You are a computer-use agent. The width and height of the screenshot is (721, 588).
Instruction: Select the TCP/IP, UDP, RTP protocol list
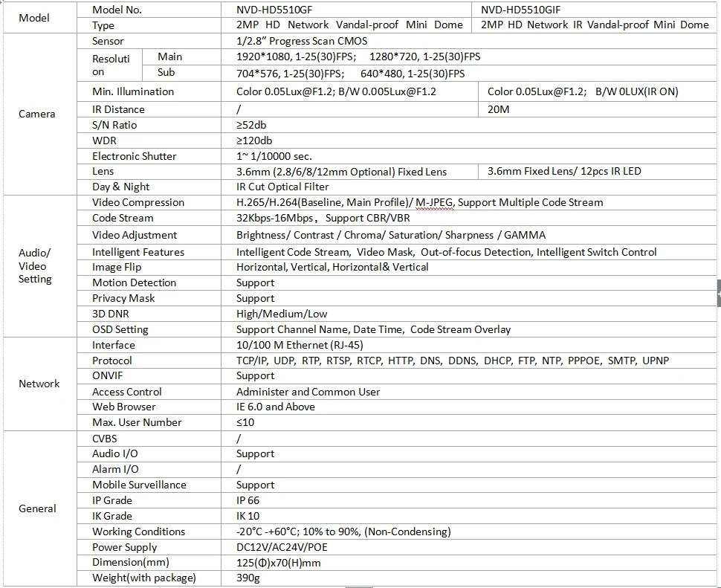click(453, 361)
